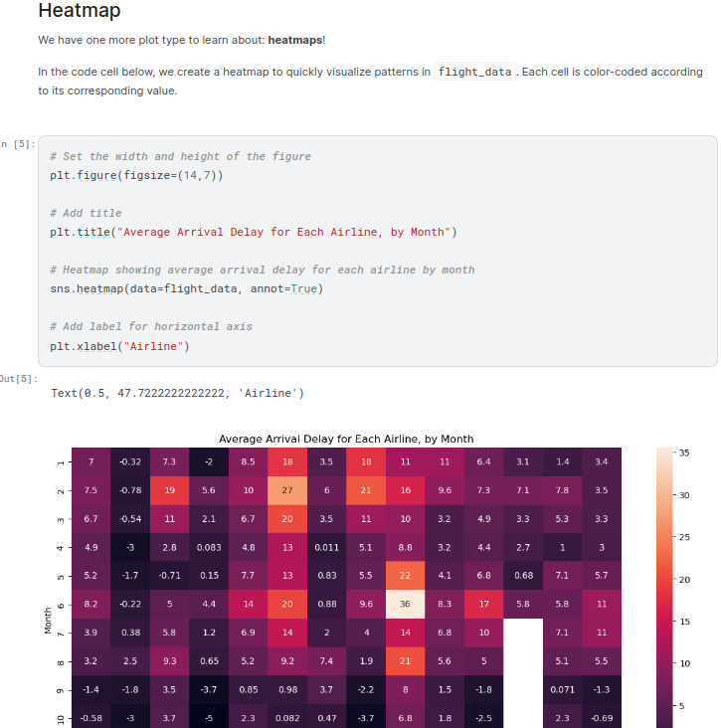Click the heatmap chart title
This screenshot has height=728, width=721.
point(346,439)
